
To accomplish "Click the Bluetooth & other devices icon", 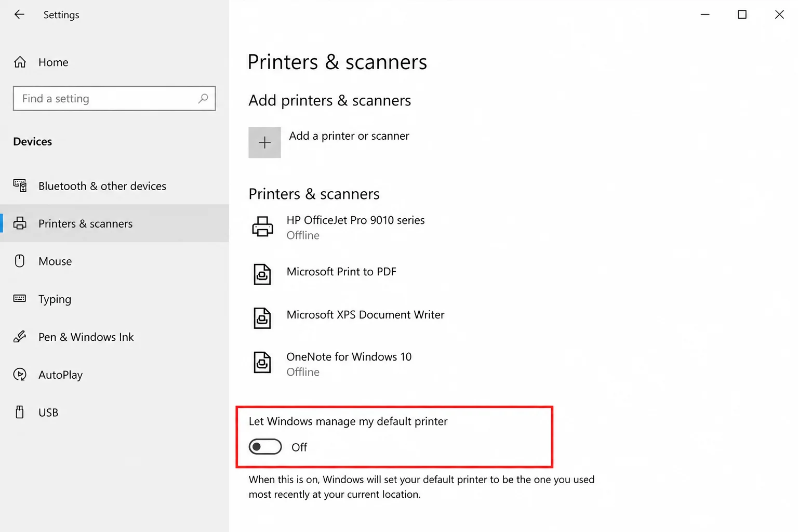I will tap(20, 185).
